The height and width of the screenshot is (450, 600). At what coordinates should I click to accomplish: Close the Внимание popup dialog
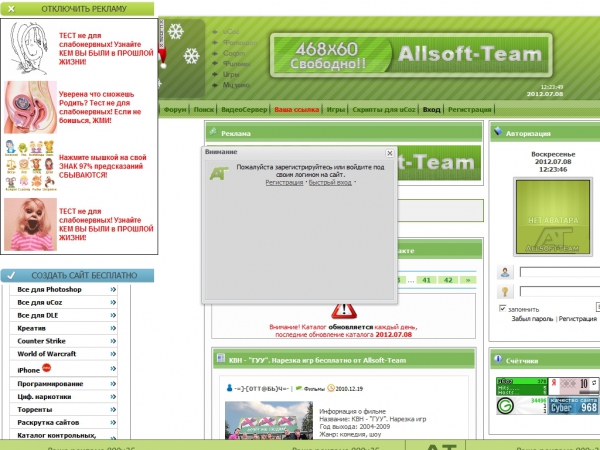390,153
